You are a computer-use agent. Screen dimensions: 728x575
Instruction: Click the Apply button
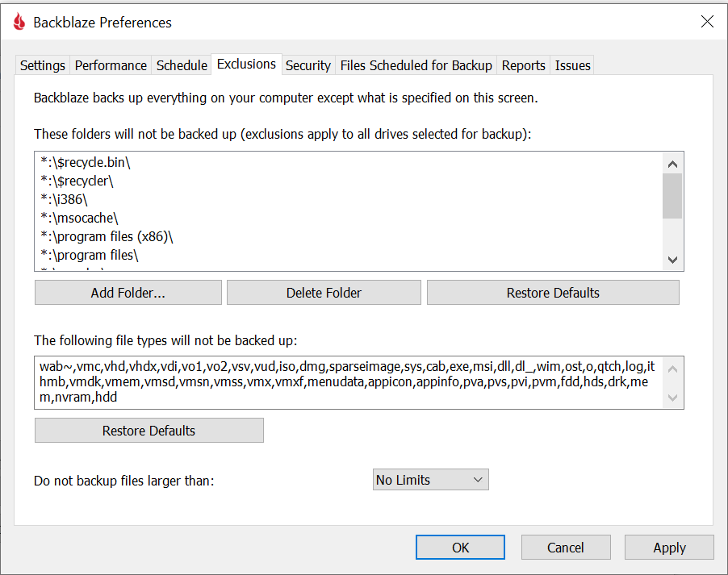pyautogui.click(x=669, y=547)
